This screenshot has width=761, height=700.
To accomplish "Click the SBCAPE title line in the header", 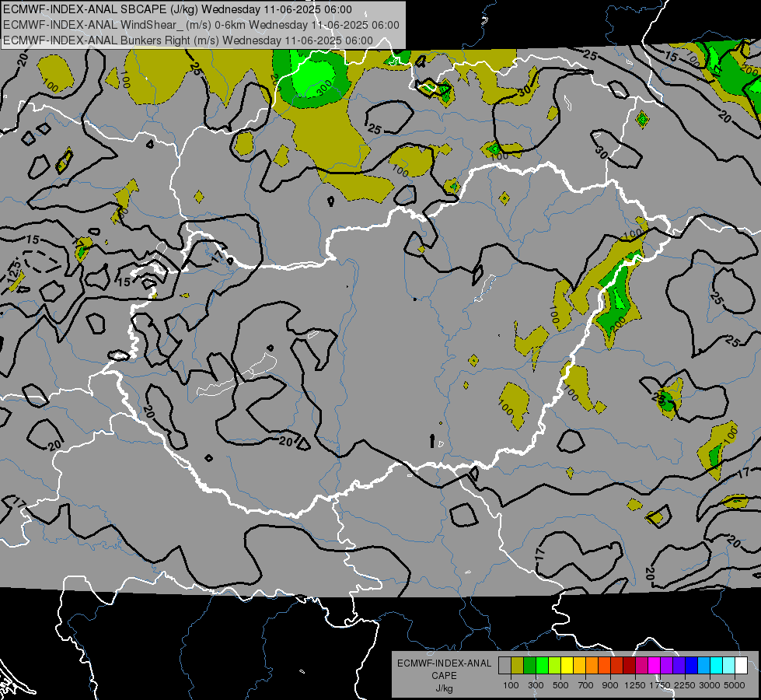I will (x=178, y=9).
